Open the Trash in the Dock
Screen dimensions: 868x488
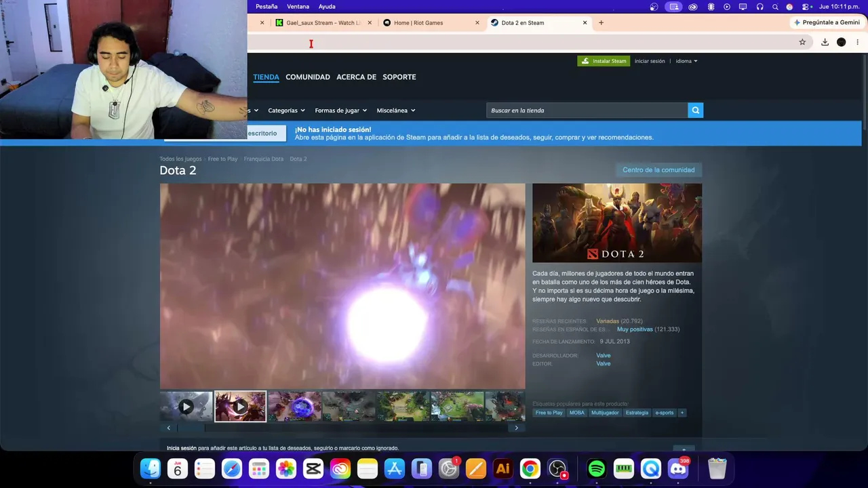(717, 468)
